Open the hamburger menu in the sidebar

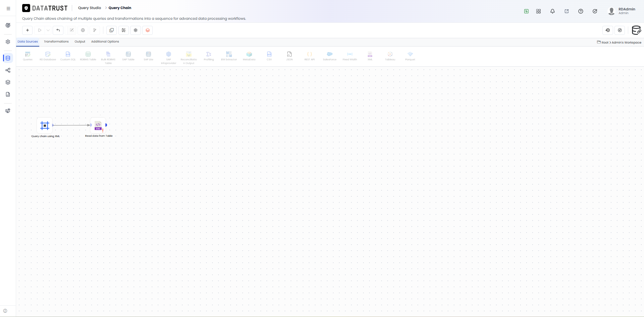tap(8, 9)
